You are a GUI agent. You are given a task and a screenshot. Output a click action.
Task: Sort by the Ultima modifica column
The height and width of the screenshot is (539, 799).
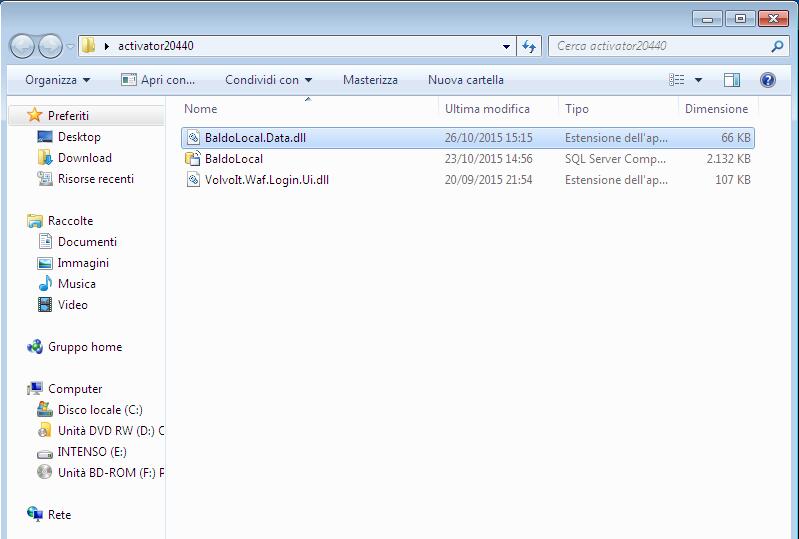[x=487, y=109]
